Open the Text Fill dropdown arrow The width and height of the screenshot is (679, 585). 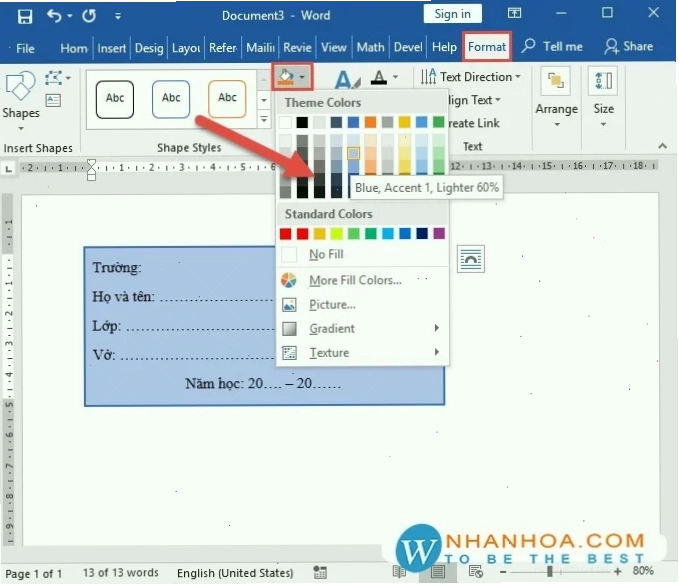tap(395, 77)
